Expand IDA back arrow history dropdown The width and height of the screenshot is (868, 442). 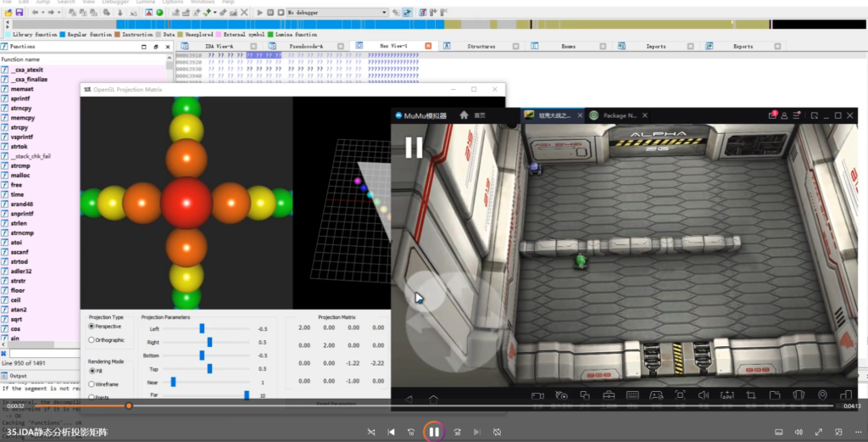(x=42, y=12)
